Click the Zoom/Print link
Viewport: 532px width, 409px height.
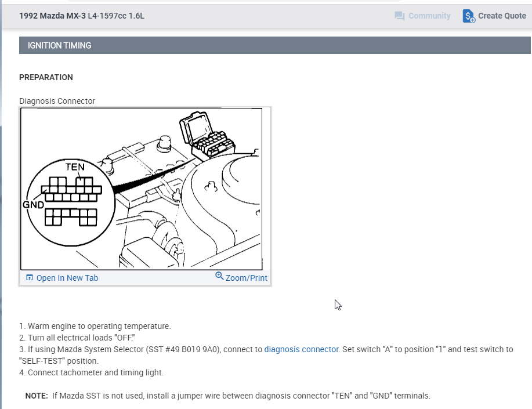(247, 278)
